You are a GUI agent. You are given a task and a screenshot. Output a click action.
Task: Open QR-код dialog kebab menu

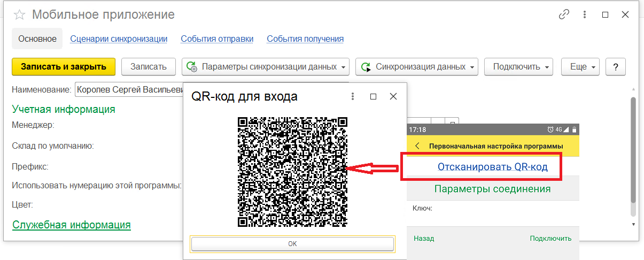click(353, 96)
